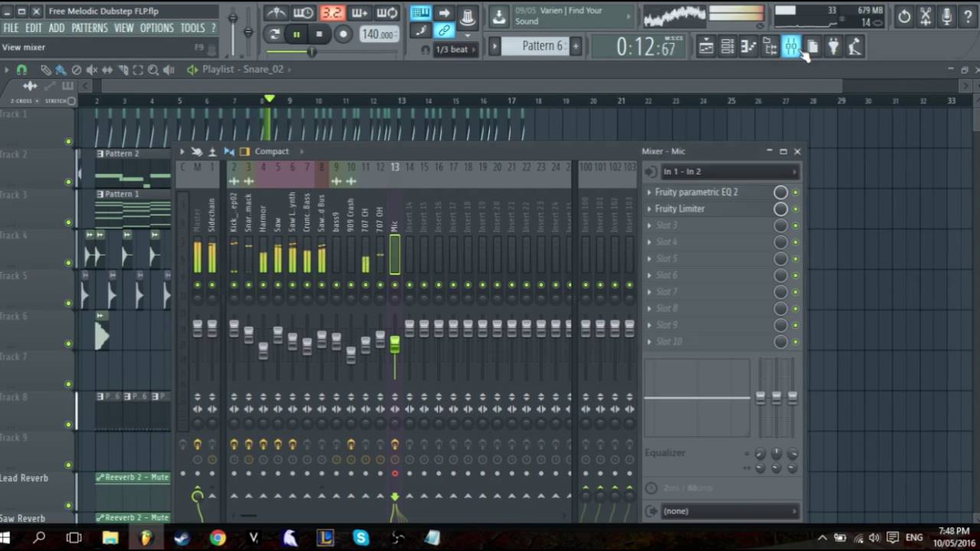Screen dimensions: 980x551
Task: Open the 1/3 beat snap dropdown
Action: click(456, 50)
